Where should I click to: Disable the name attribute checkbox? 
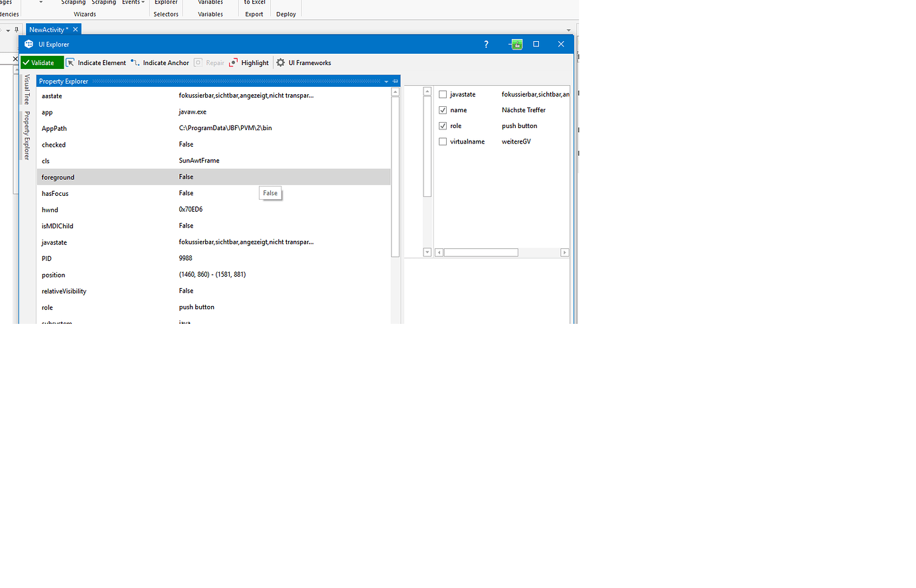tap(442, 110)
